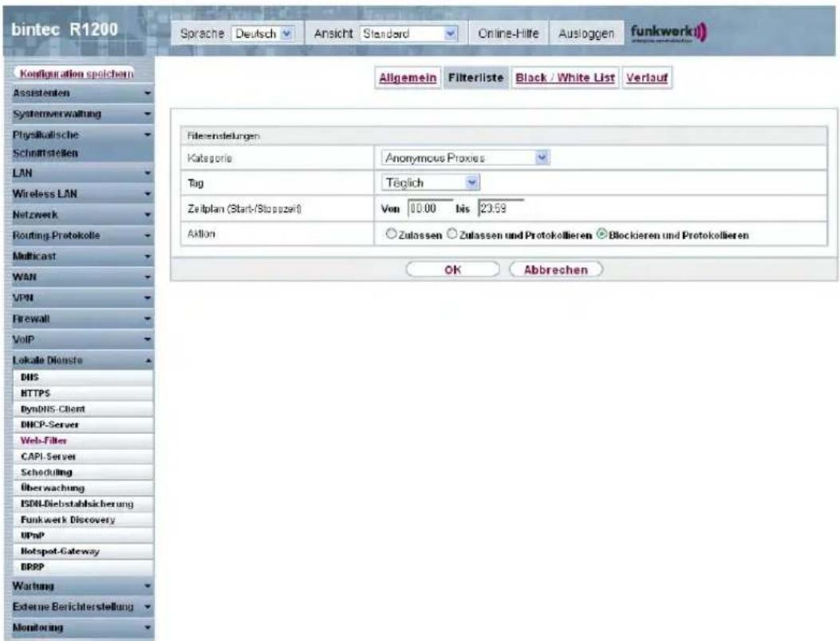
Task: Open Funkwerk Discovery submenu item
Action: (x=82, y=520)
